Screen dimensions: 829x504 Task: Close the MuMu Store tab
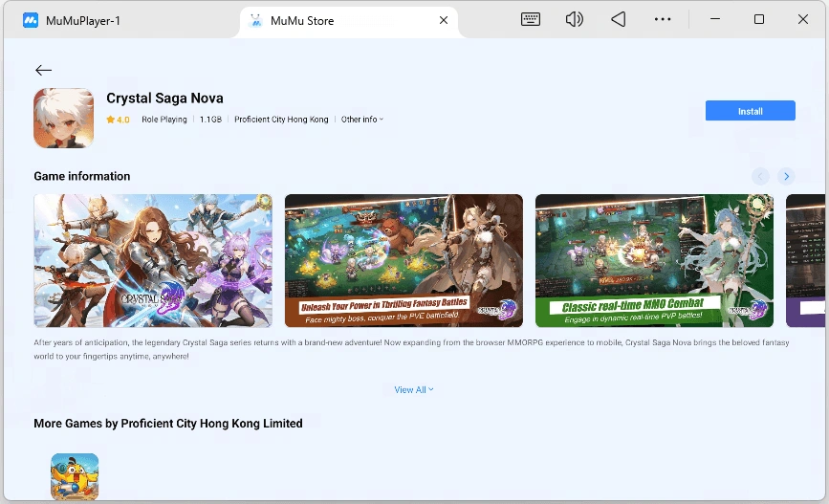pyautogui.click(x=444, y=20)
